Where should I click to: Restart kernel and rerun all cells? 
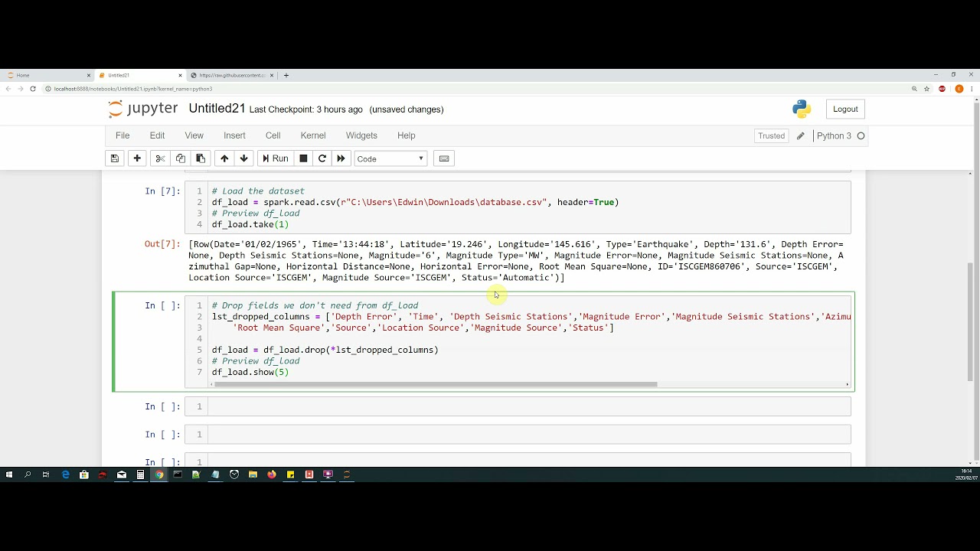coord(341,158)
